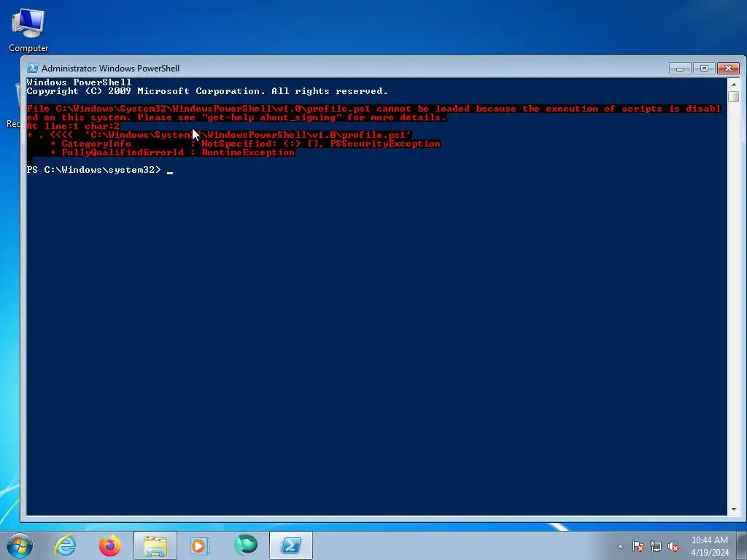Open Firefox from the taskbar
This screenshot has width=747, height=560.
coord(110,545)
